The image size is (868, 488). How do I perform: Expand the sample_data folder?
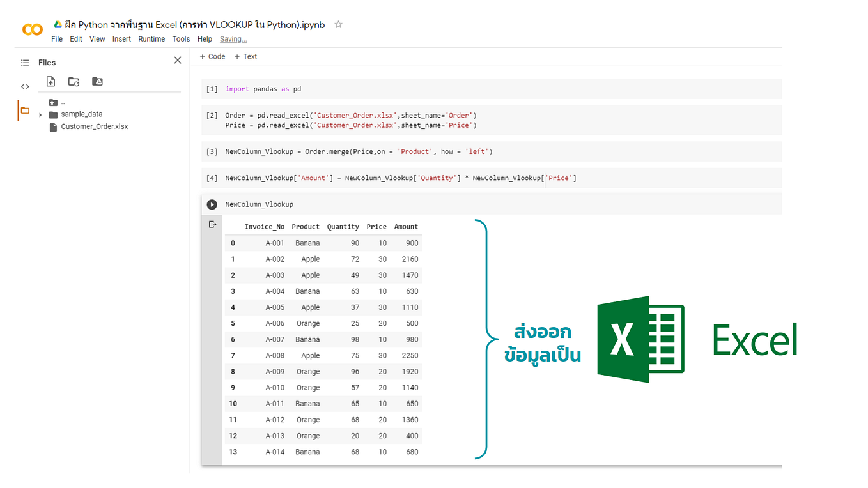42,115
